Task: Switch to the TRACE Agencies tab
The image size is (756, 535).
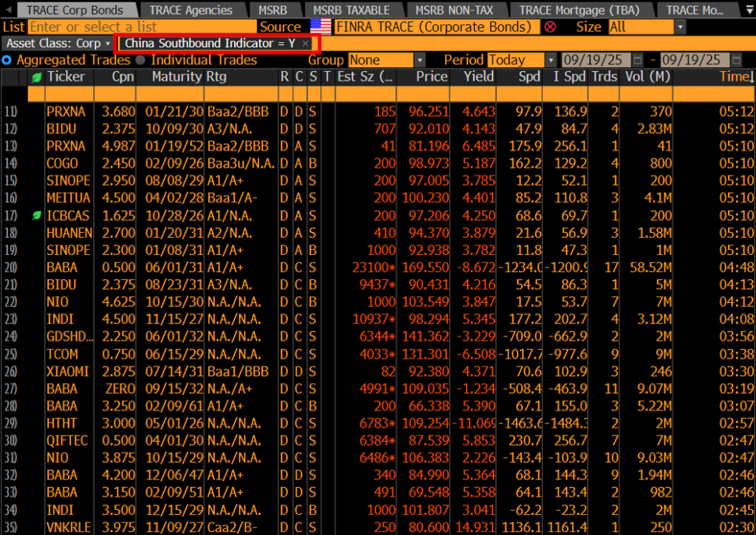Action: coord(191,10)
